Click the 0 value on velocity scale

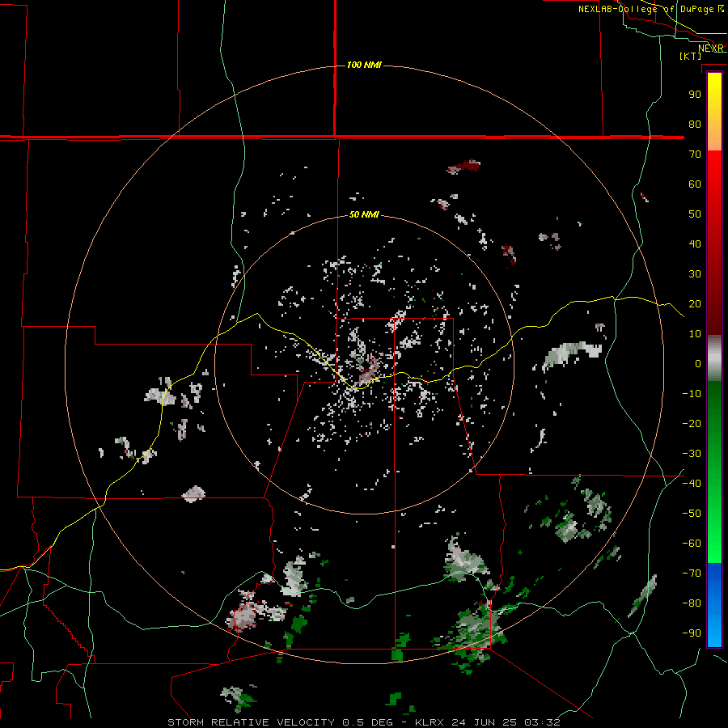click(698, 364)
